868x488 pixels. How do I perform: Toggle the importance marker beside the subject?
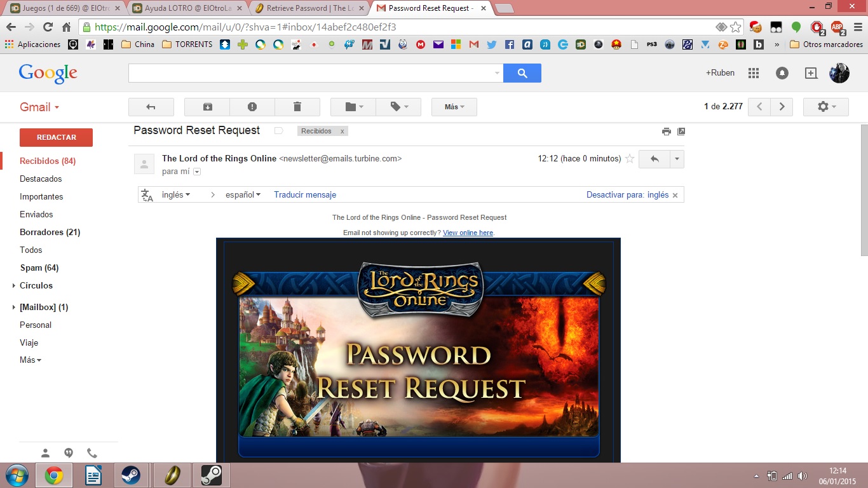click(x=278, y=131)
